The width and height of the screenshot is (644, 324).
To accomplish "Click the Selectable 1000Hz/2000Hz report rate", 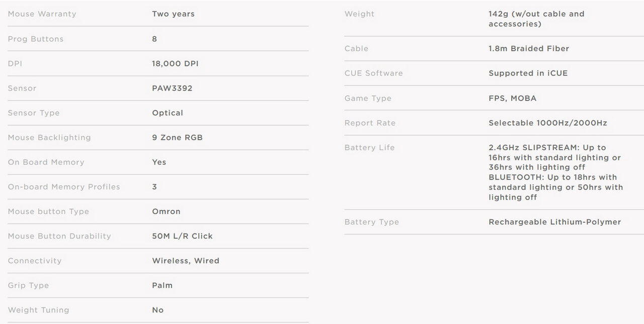I will tap(547, 123).
